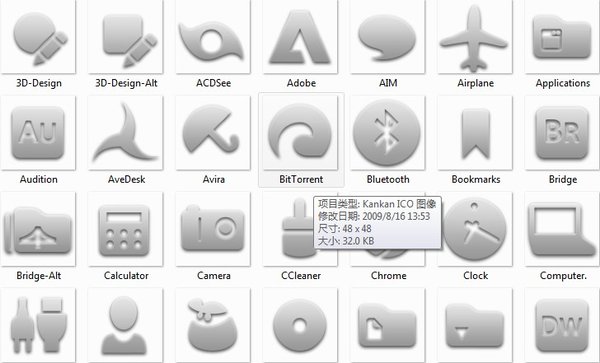Click the Audition Au icon
Viewport: 600px width, 363px height.
coord(38,133)
